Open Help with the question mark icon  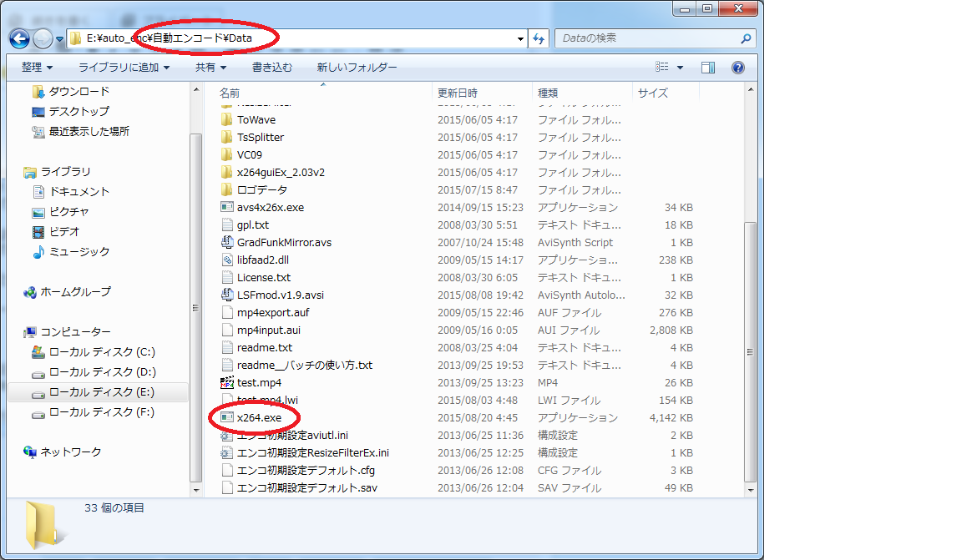(738, 68)
